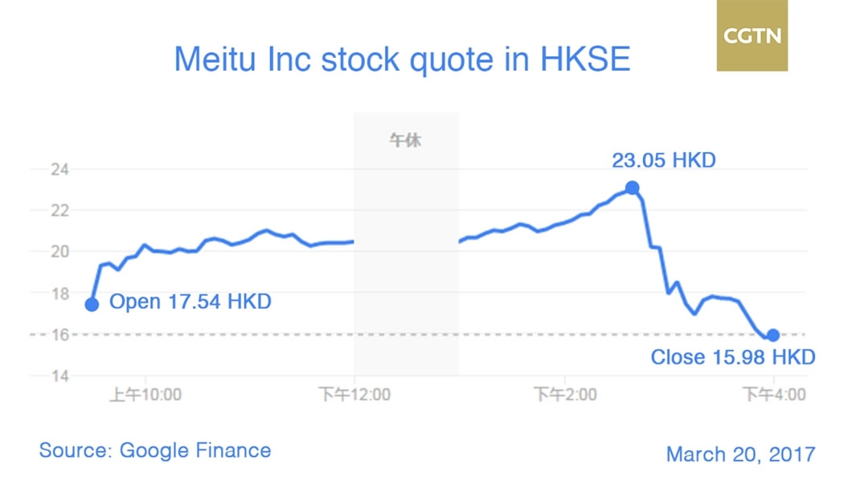
Task: Click the 下午12:00 time axis label
Action: point(354,395)
